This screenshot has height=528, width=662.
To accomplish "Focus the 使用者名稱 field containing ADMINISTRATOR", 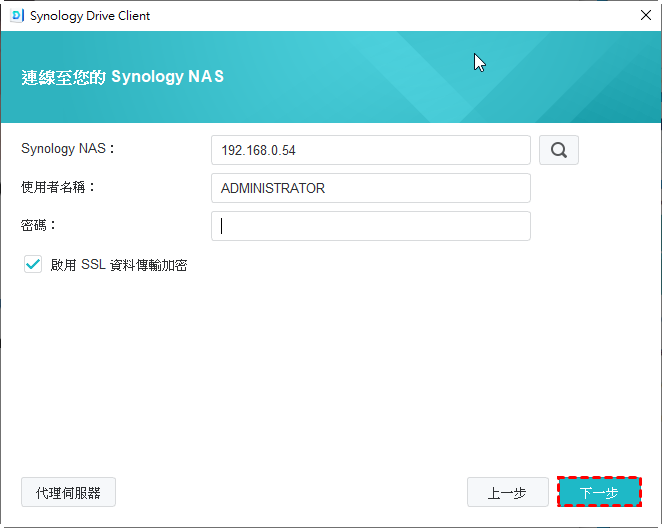I will [371, 188].
